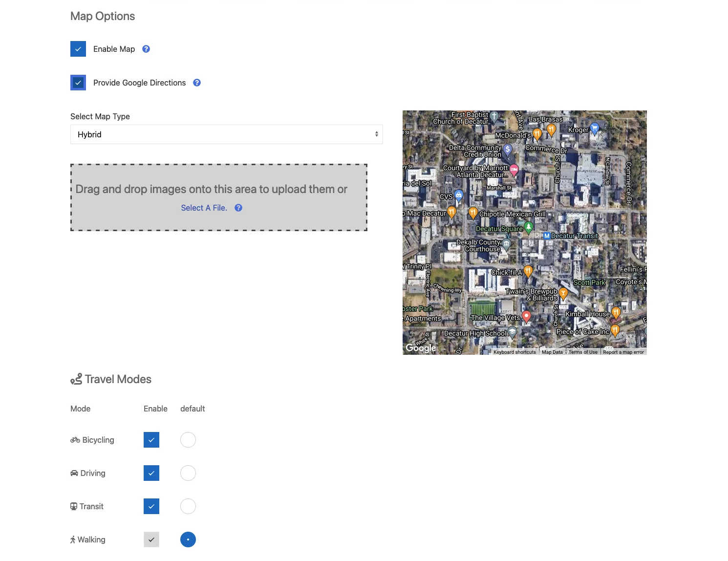Open the Select Map Type dropdown
The image size is (728, 561).
227,134
